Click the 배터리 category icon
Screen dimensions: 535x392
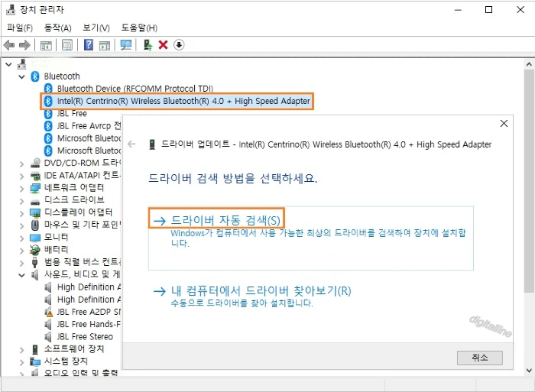(34, 250)
